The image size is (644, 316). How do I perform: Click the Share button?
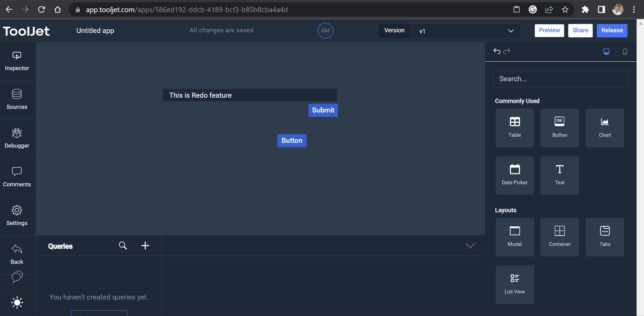[x=580, y=30]
